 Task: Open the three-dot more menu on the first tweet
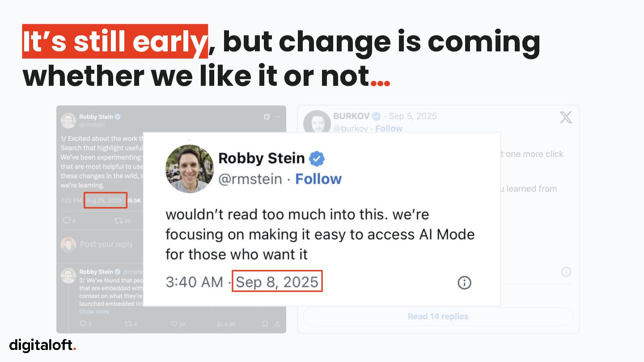[277, 117]
